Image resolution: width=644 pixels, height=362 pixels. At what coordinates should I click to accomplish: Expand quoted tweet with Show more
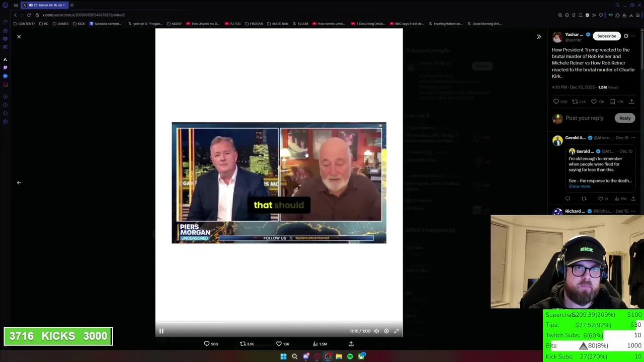tap(579, 187)
